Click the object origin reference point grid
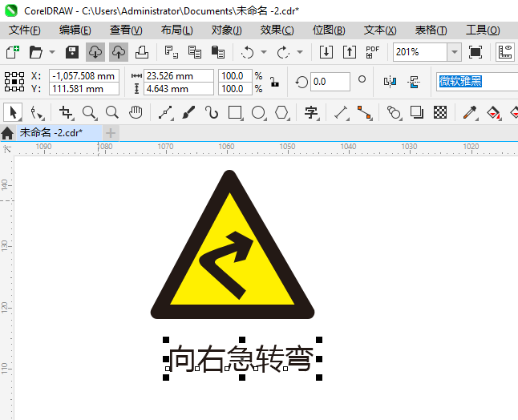The width and height of the screenshot is (518, 420). coord(14,82)
